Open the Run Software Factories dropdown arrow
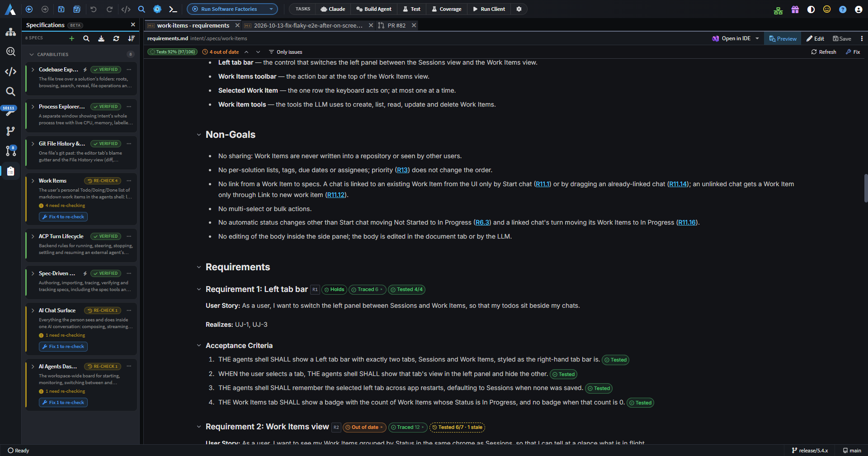 click(x=271, y=9)
